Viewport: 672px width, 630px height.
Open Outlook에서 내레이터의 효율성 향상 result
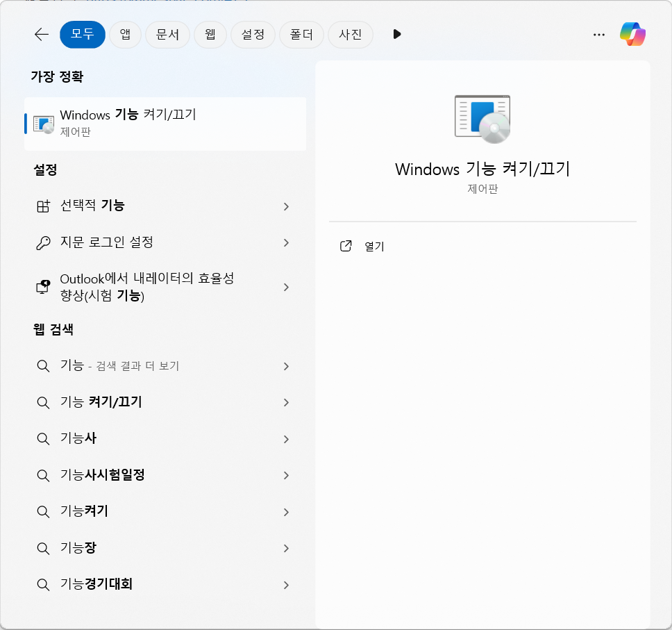click(165, 287)
